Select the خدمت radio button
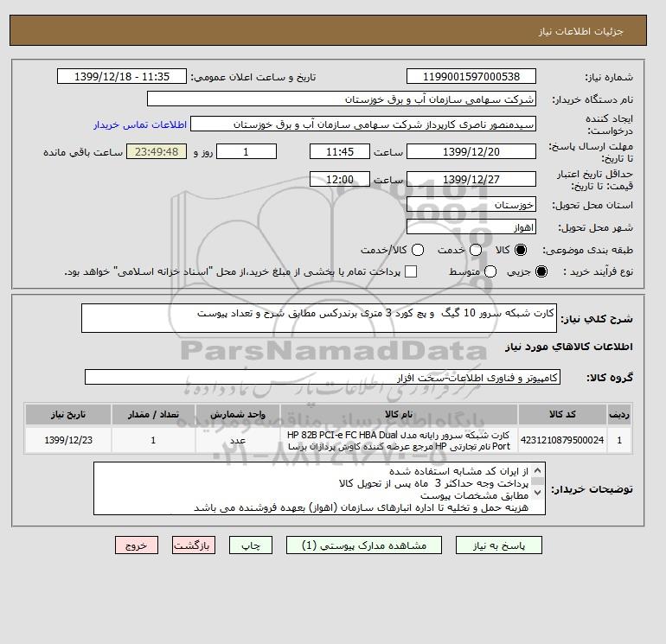Screen dimensions: 666x644 click(x=476, y=250)
